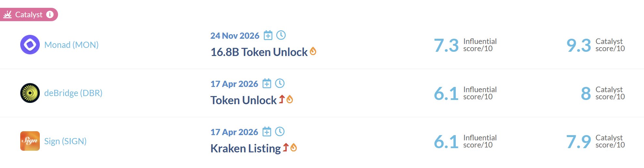Open Monad (MON) coin page
This screenshot has height=168, width=644.
tap(71, 45)
